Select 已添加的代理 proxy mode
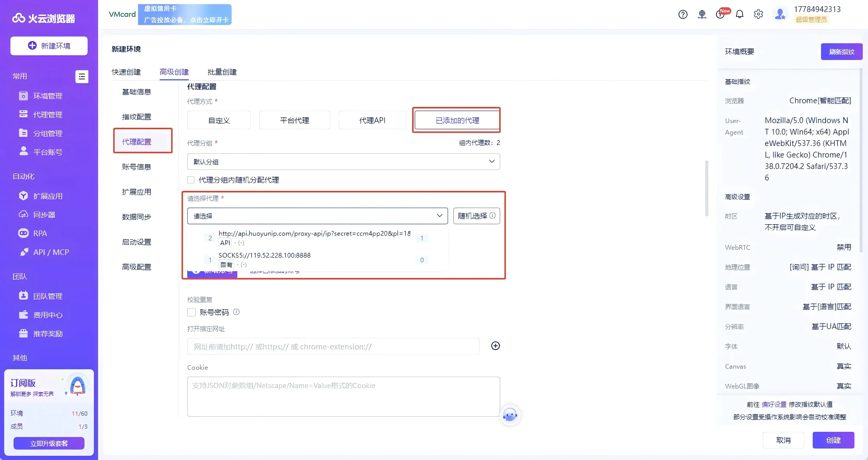The image size is (868, 460). [457, 120]
